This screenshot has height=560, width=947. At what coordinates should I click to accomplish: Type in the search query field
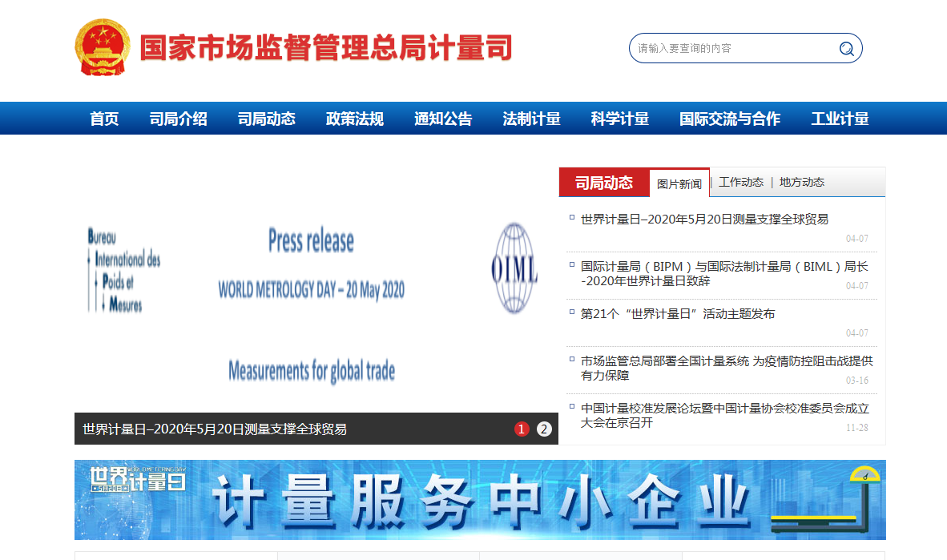coord(733,49)
